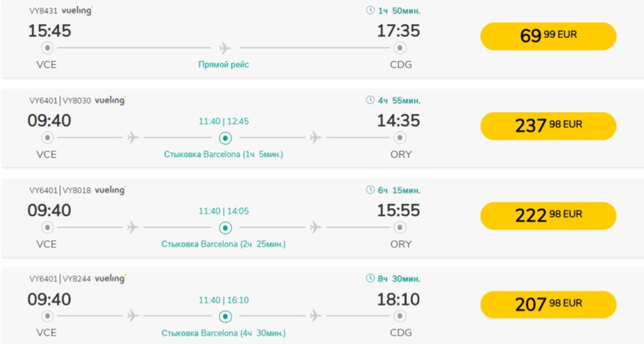
Task: Click the ORY arrival dot of the 14:35 flight
Action: tap(401, 138)
